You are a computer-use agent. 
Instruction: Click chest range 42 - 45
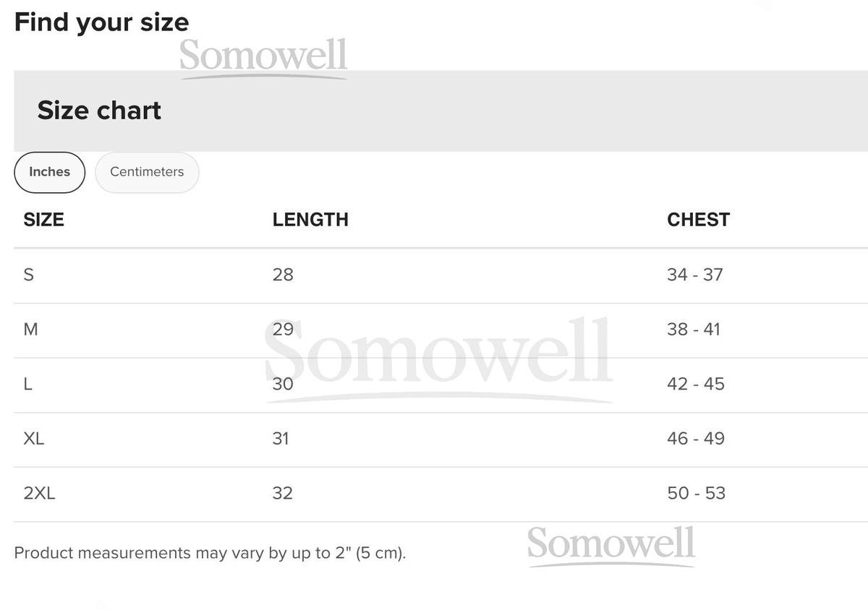[x=695, y=384]
